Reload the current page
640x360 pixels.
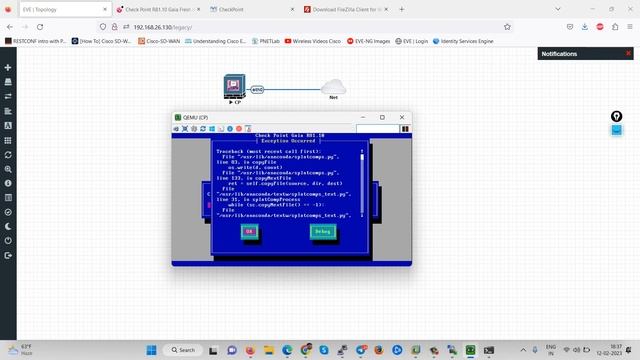40,27
